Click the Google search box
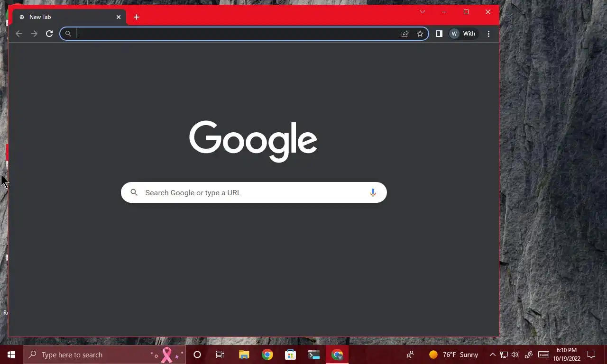Viewport: 607px width, 364px height. 254,192
